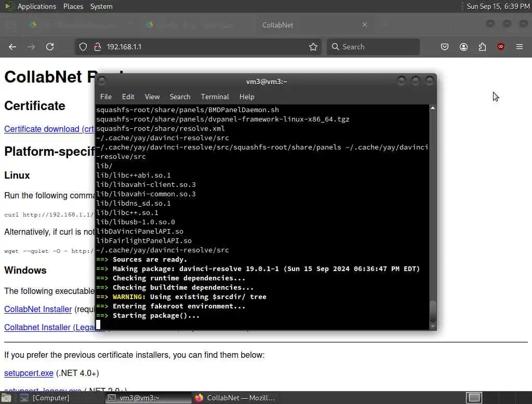Click the show desktop icon in bottom panel
Image resolution: width=532 pixels, height=404 pixels.
[6, 398]
